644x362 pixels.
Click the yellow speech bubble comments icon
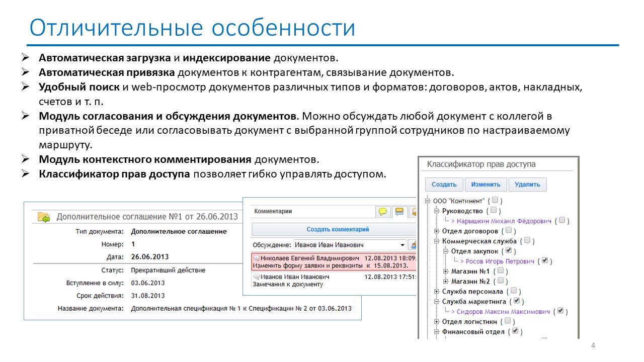(x=383, y=212)
